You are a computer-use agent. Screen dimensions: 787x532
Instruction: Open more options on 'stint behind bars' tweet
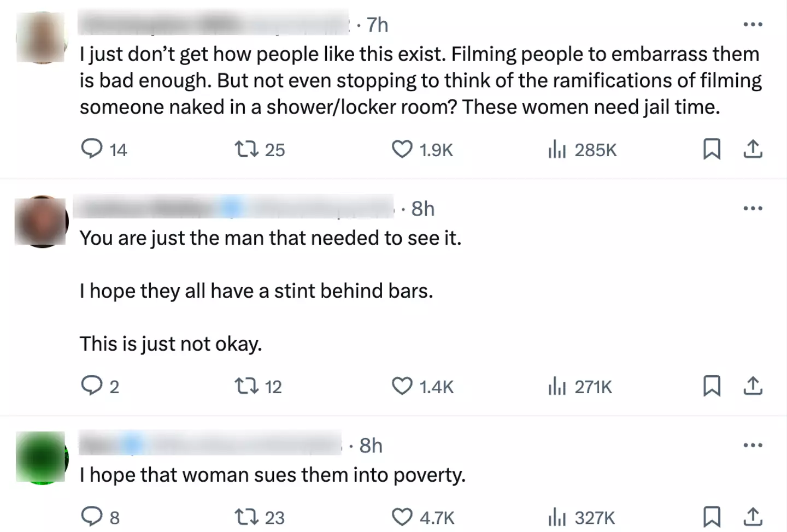pyautogui.click(x=753, y=208)
